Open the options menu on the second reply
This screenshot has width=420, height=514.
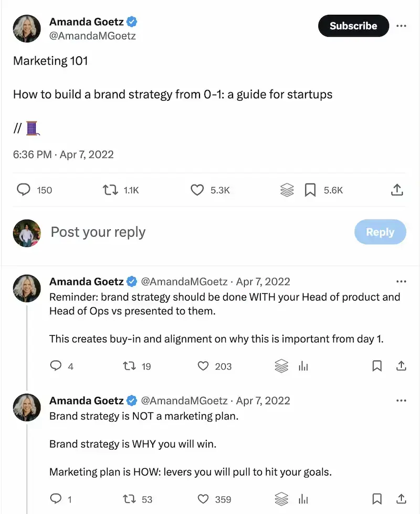pos(402,400)
